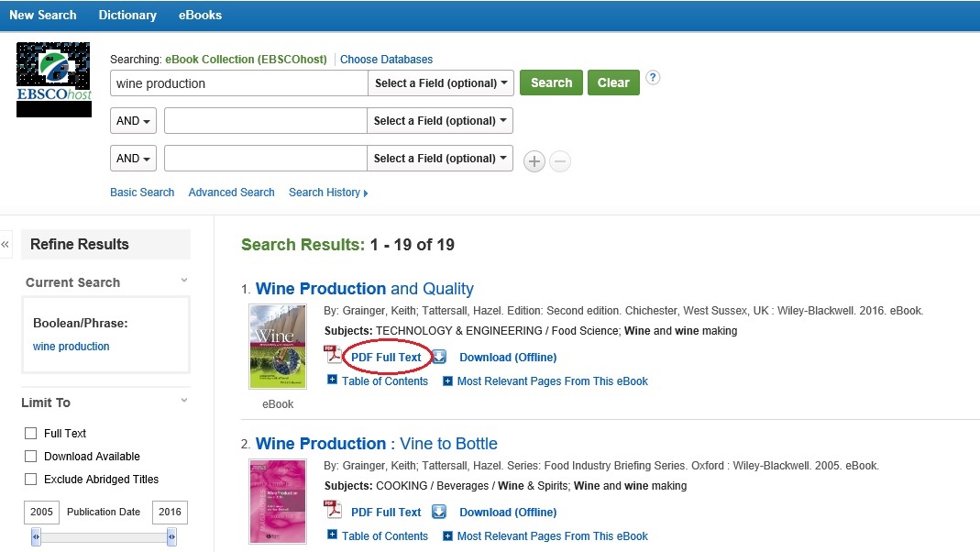Click the download icon for Wine Production and Quality
The image size is (980, 552).
tap(439, 357)
